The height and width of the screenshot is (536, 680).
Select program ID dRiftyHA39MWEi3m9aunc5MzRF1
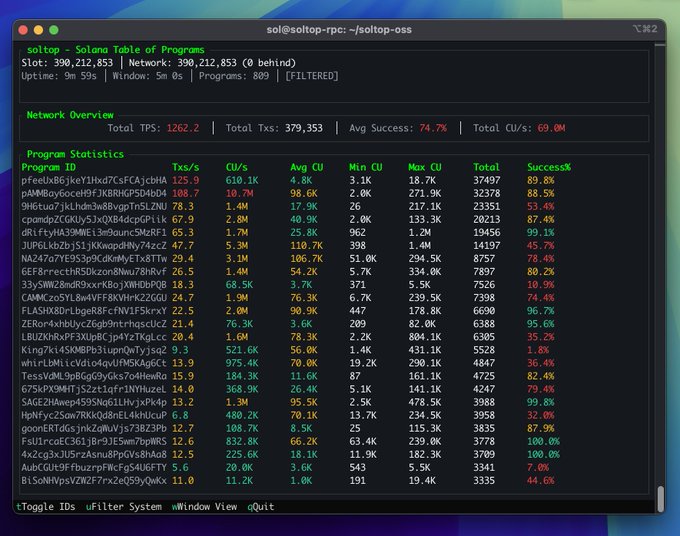coord(94,232)
